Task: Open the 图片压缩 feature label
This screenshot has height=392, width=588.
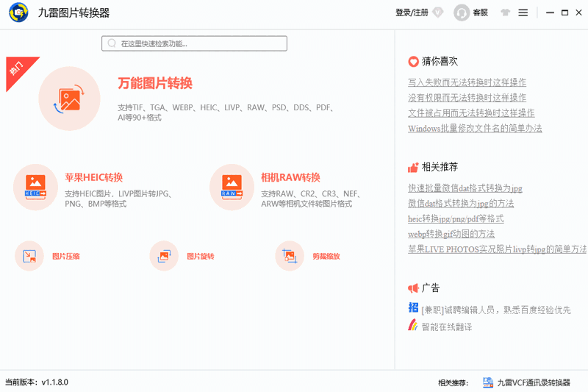Action: 66,256
